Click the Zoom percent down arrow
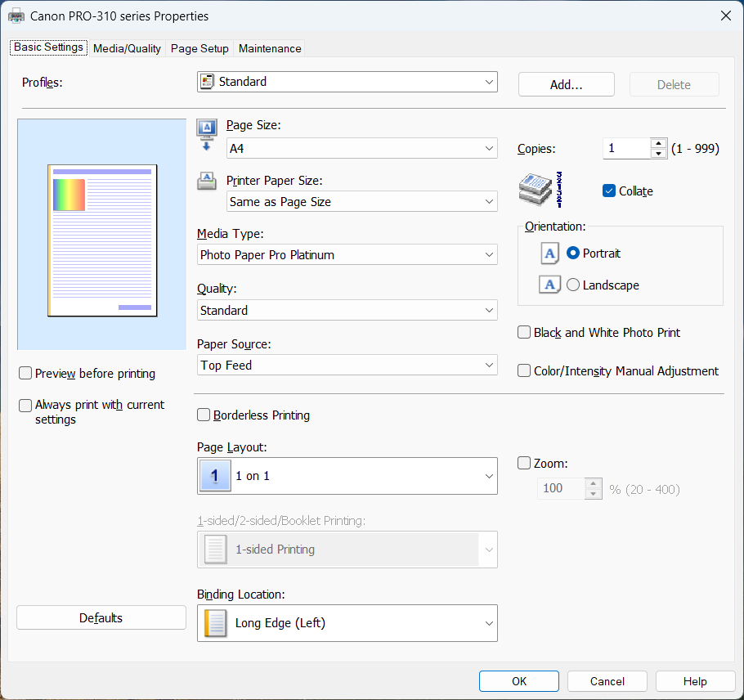 593,494
